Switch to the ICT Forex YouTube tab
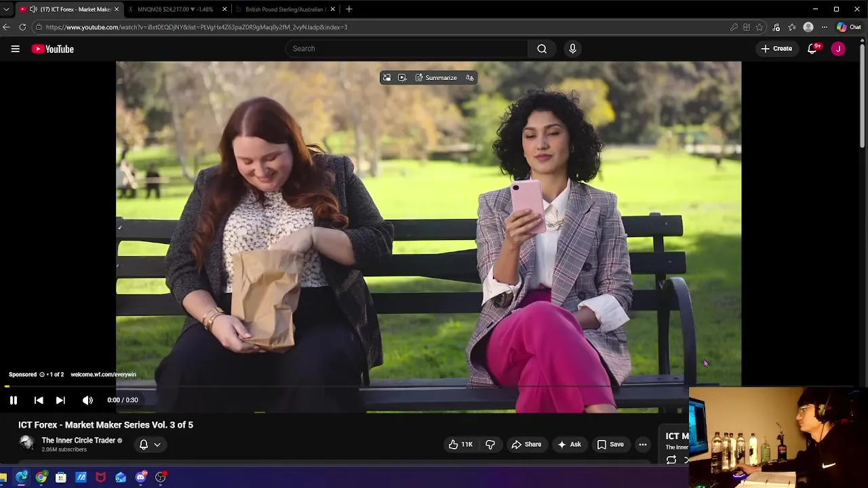The width and height of the screenshot is (868, 488). pyautogui.click(x=68, y=9)
